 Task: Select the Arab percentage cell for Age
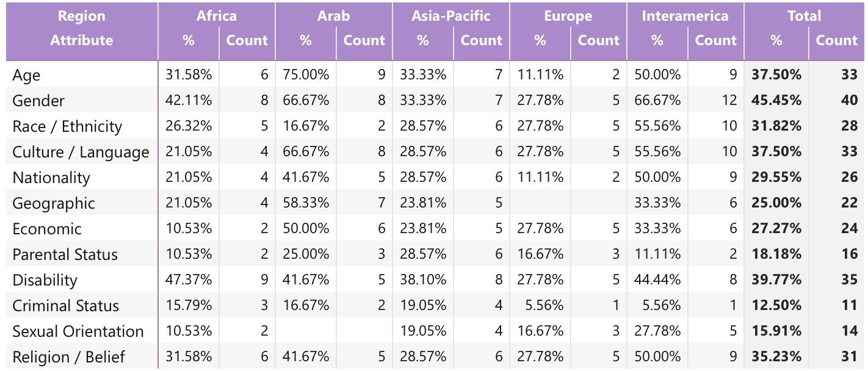coord(305,75)
